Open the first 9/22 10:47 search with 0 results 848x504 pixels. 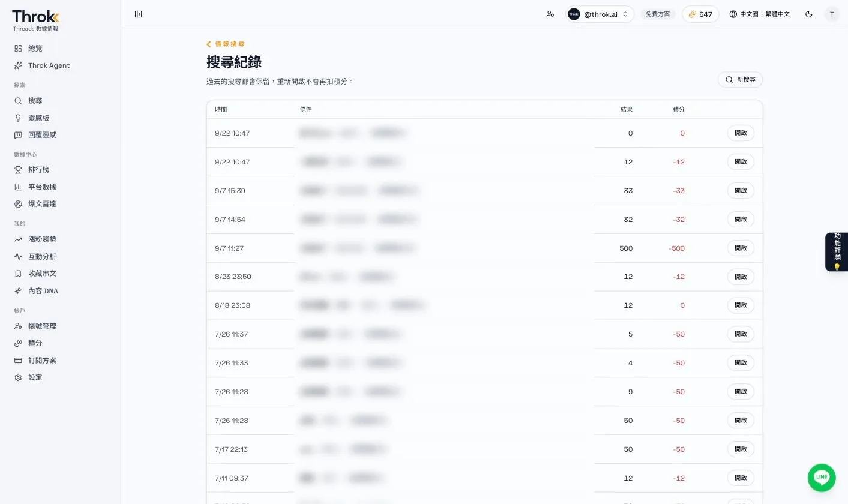click(741, 133)
